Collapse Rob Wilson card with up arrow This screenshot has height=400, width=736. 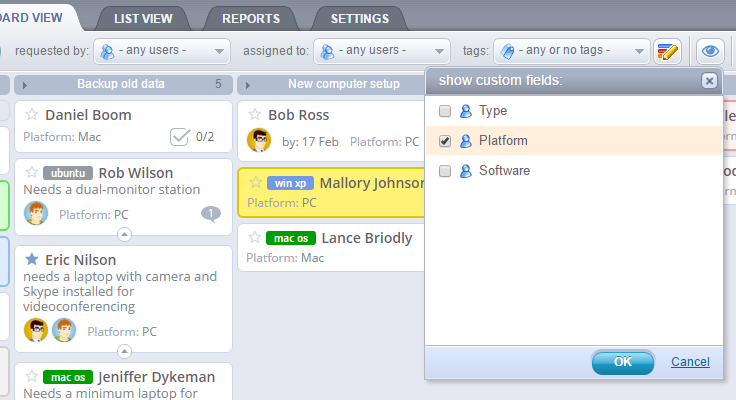pyautogui.click(x=124, y=234)
